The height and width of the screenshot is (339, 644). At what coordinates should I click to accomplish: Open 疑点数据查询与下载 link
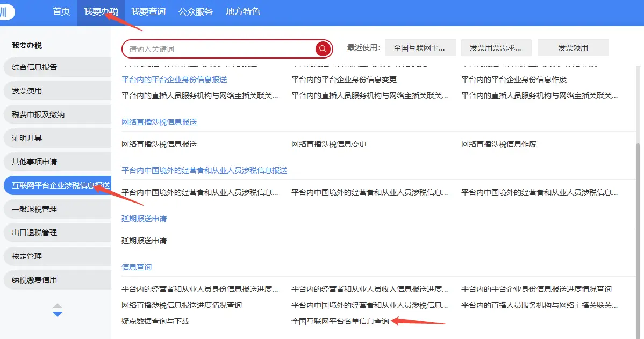pos(155,321)
